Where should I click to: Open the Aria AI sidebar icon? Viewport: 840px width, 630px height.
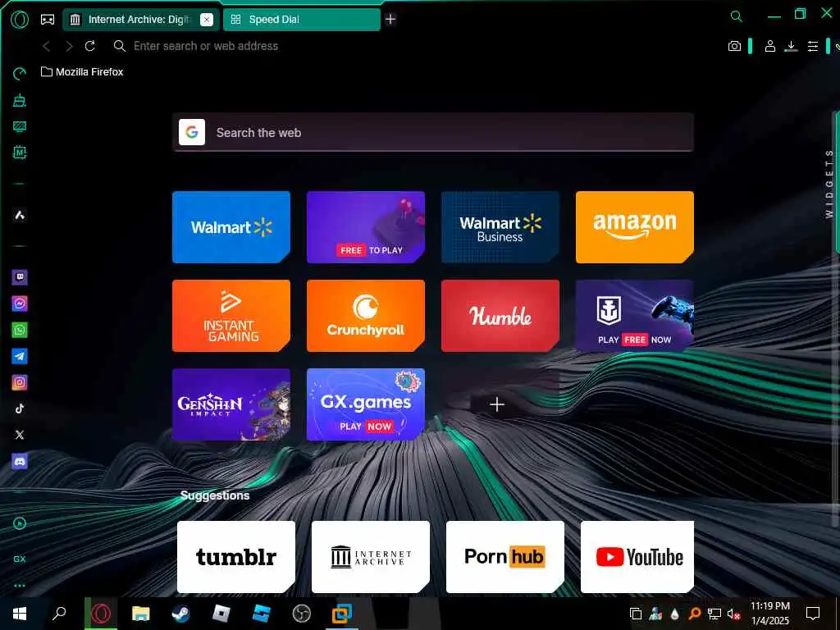tap(20, 216)
